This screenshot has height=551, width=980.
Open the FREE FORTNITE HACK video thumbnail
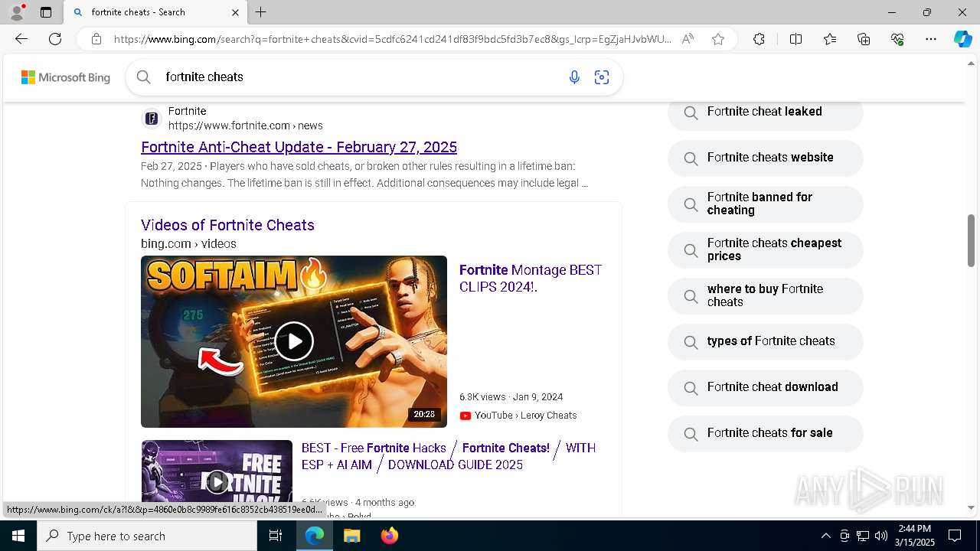click(x=217, y=470)
